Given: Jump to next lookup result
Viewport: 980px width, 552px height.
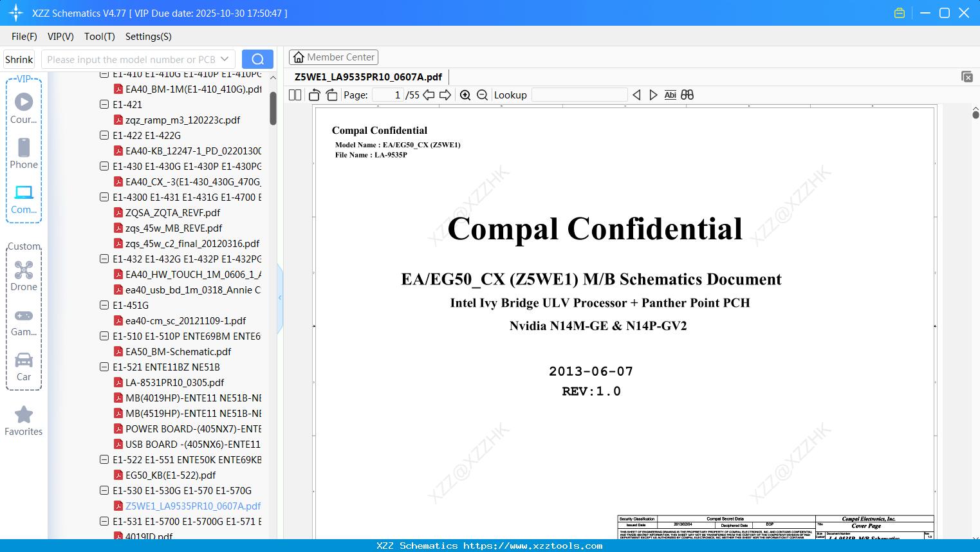Looking at the screenshot, I should (653, 95).
